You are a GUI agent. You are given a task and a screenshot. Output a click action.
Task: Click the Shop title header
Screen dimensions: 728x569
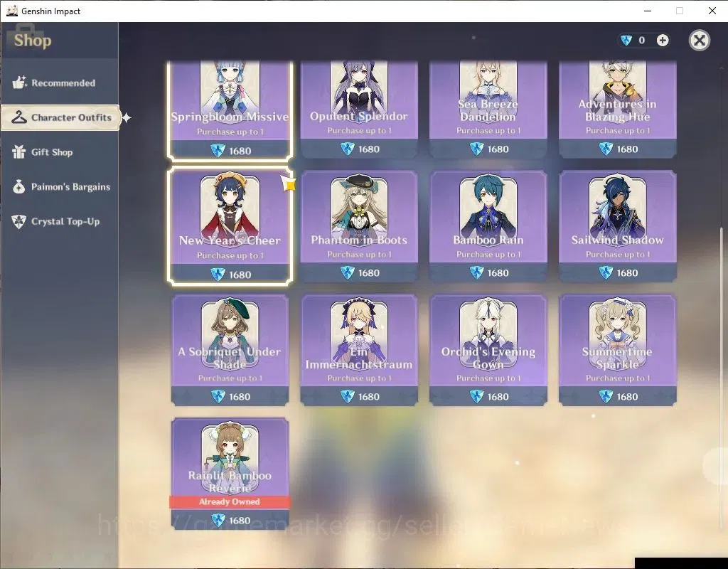coord(33,41)
